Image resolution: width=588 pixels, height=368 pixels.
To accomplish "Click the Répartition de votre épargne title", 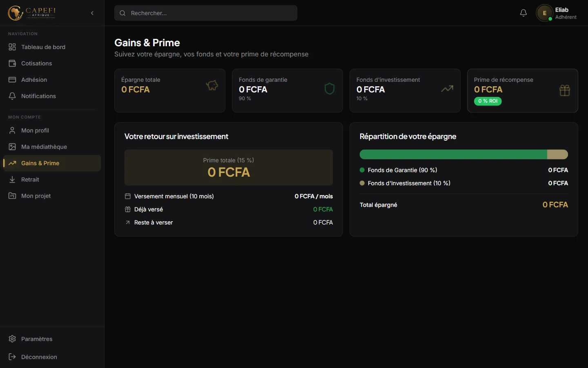I will pos(408,137).
